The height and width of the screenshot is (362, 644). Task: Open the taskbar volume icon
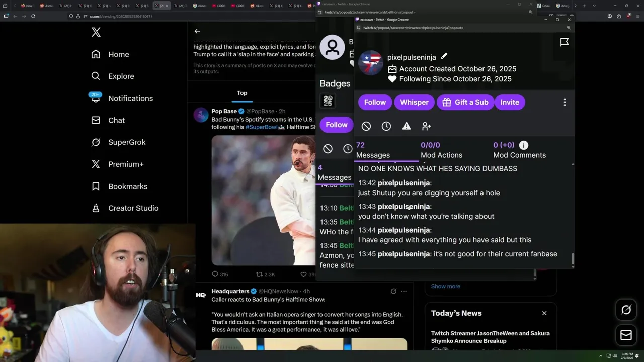click(614, 356)
